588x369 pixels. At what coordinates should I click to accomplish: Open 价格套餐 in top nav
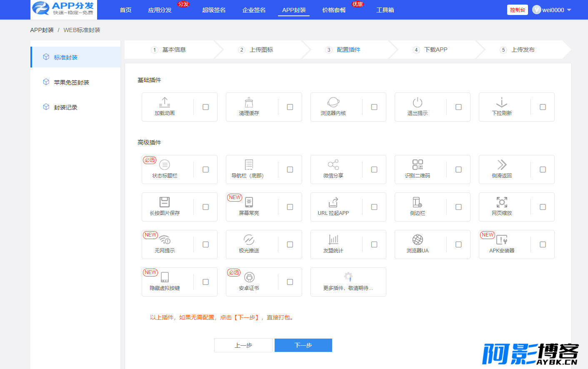click(334, 10)
